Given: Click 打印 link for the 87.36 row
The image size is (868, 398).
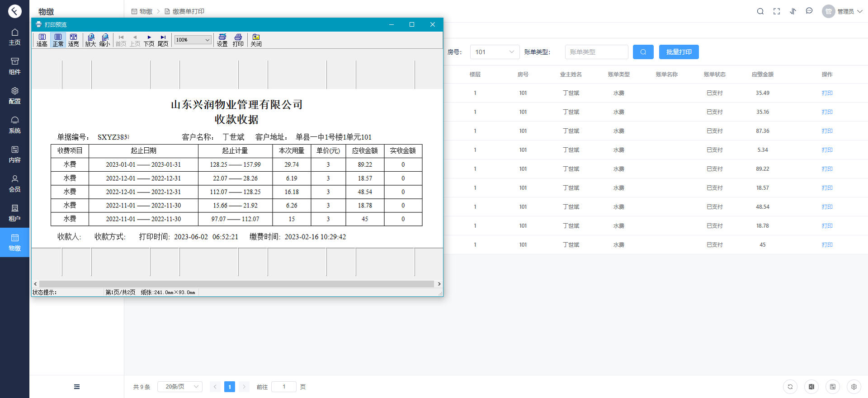Looking at the screenshot, I should (x=827, y=131).
